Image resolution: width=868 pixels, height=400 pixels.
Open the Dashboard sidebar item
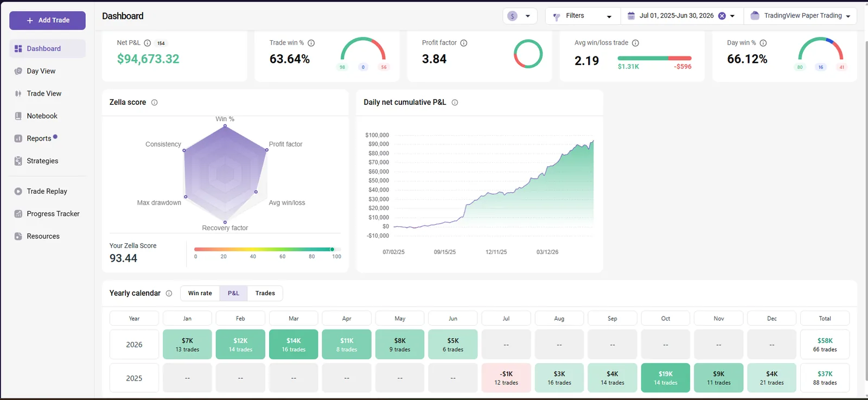47,49
